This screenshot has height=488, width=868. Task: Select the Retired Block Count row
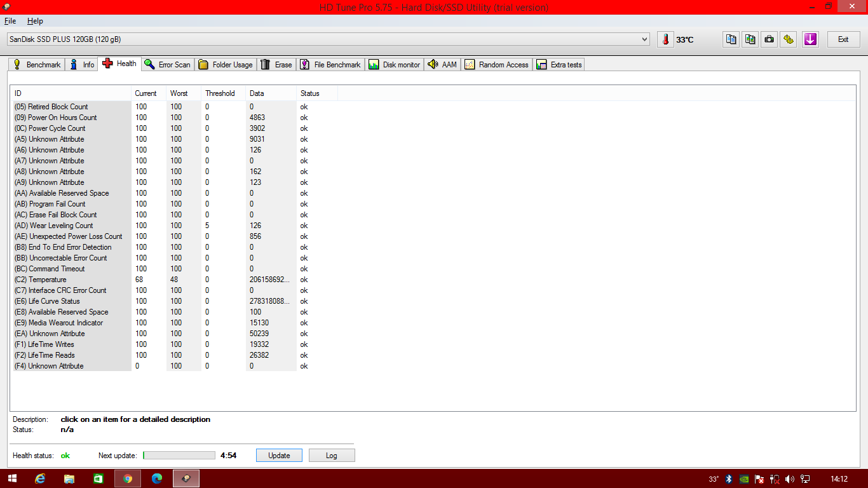[175, 107]
